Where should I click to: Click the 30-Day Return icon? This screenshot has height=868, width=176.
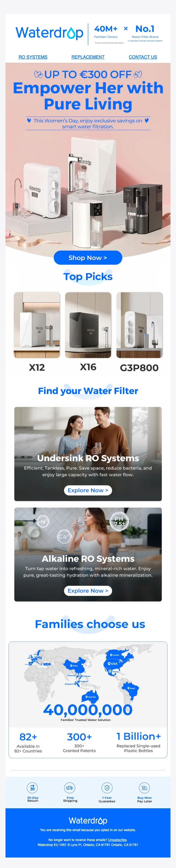[32, 788]
